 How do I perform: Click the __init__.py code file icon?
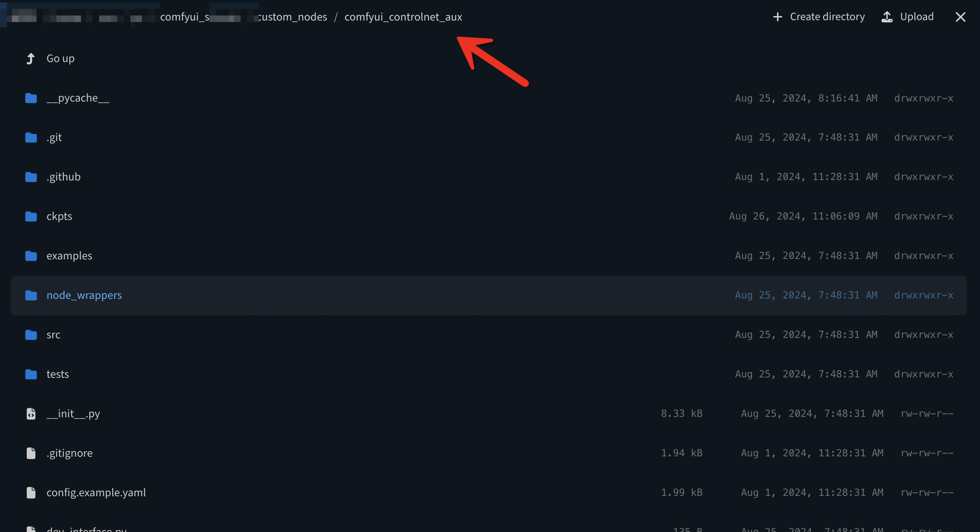[x=31, y=414]
